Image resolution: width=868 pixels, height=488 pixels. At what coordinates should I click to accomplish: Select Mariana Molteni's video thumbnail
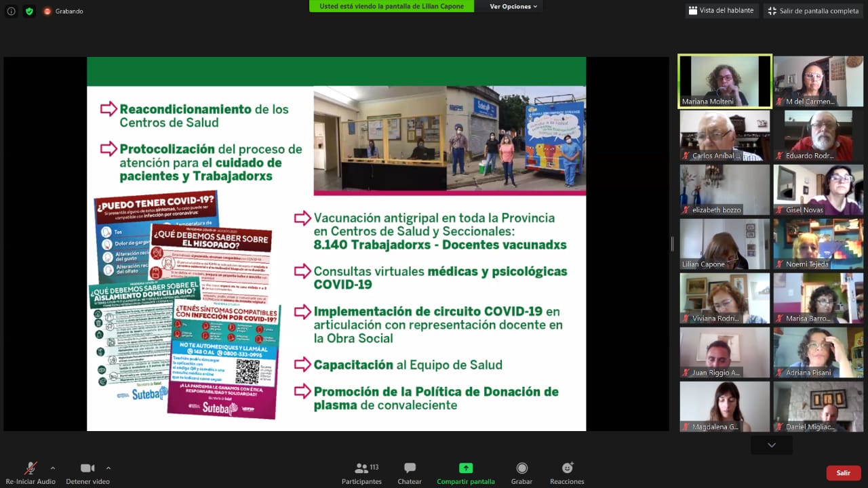[x=725, y=81]
